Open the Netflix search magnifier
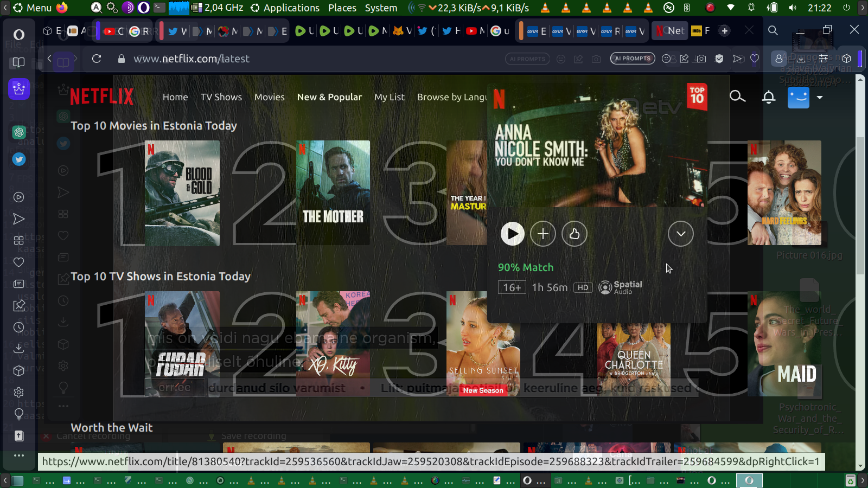Viewport: 868px width, 488px height. pyautogui.click(x=737, y=97)
